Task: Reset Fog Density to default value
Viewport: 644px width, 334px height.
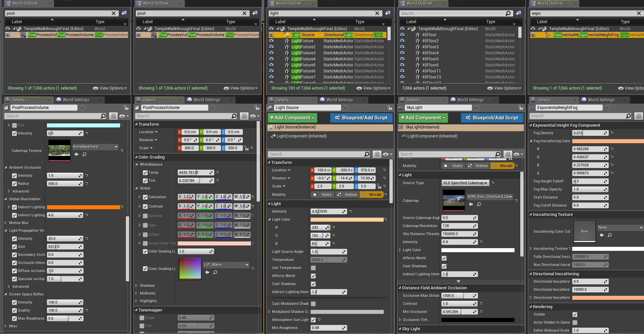Action: pos(612,133)
